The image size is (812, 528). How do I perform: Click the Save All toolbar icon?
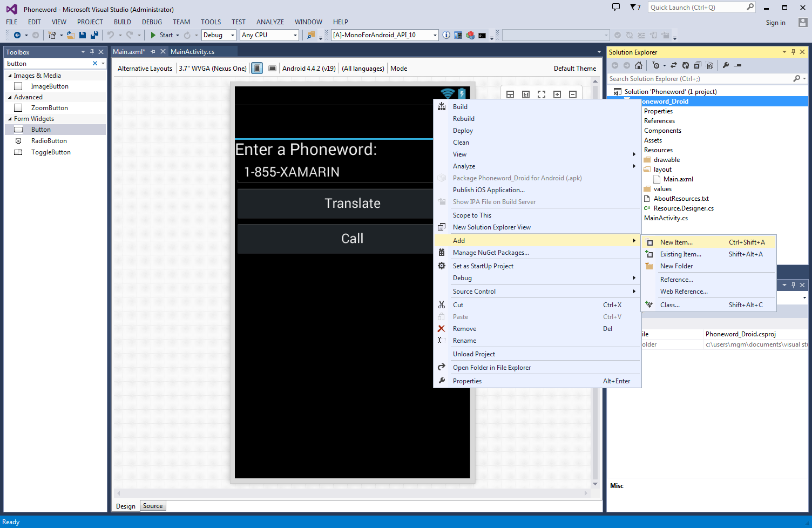point(94,35)
